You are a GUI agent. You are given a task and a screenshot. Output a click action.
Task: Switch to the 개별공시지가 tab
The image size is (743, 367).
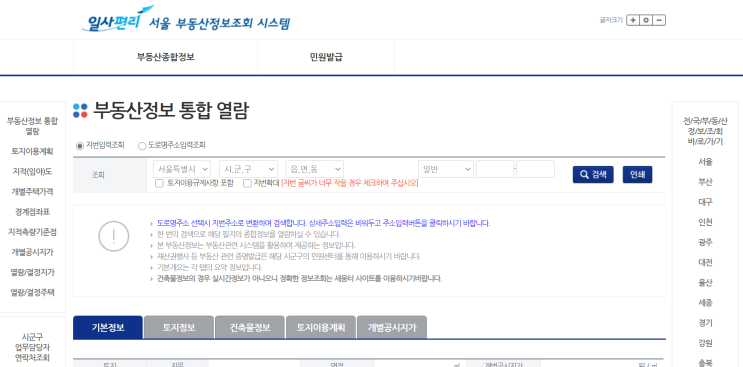coord(392,327)
